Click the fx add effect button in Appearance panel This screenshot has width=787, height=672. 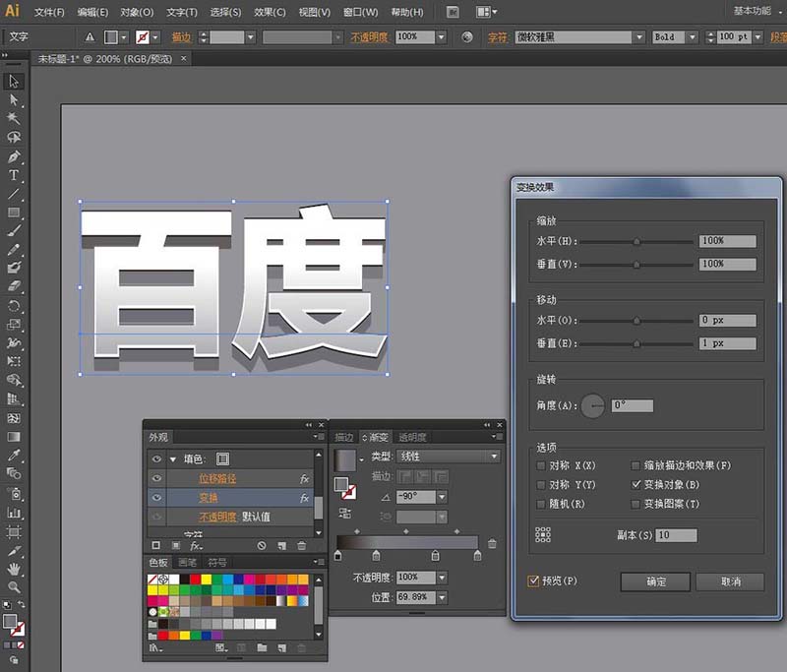tap(196, 546)
